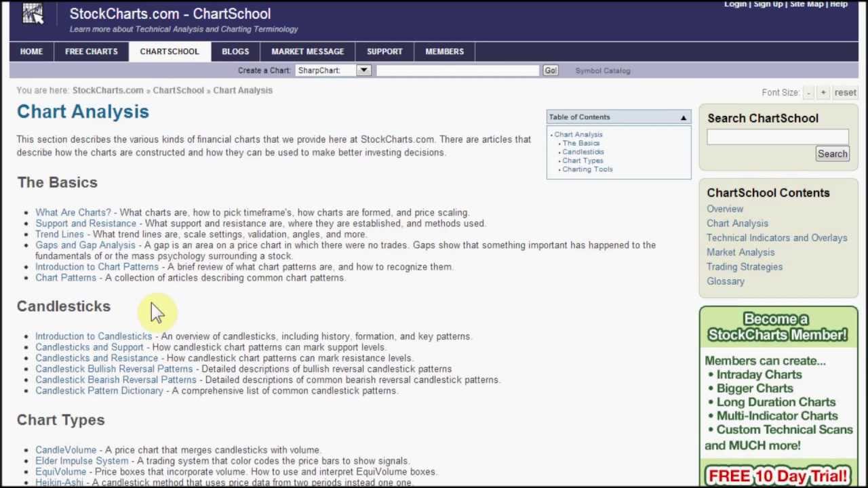Open the Market Analysis sidebar link
868x488 pixels.
(x=741, y=252)
